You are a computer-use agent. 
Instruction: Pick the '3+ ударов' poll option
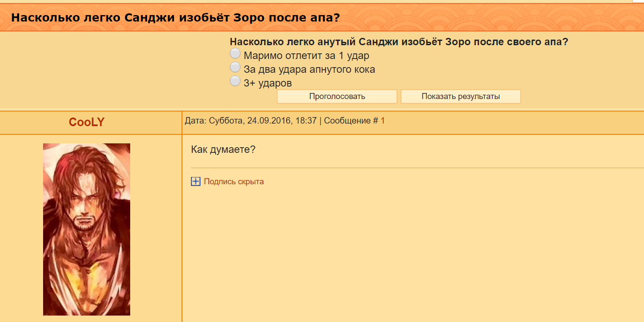235,81
